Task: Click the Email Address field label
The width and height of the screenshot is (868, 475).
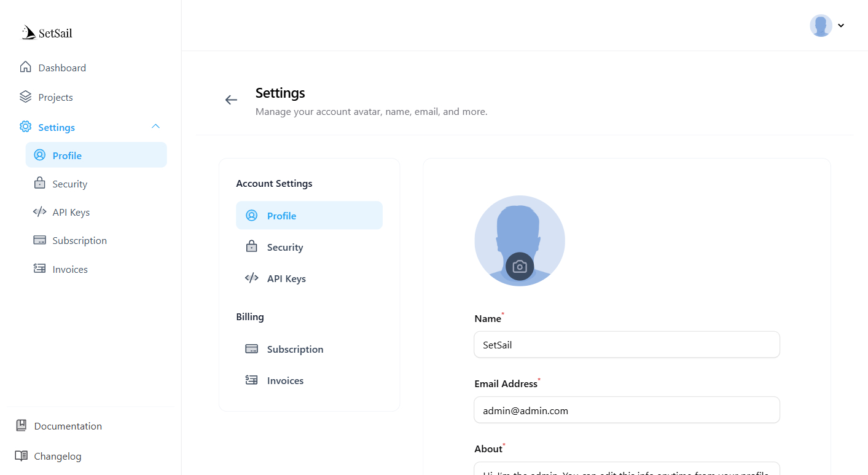Action: pyautogui.click(x=506, y=383)
